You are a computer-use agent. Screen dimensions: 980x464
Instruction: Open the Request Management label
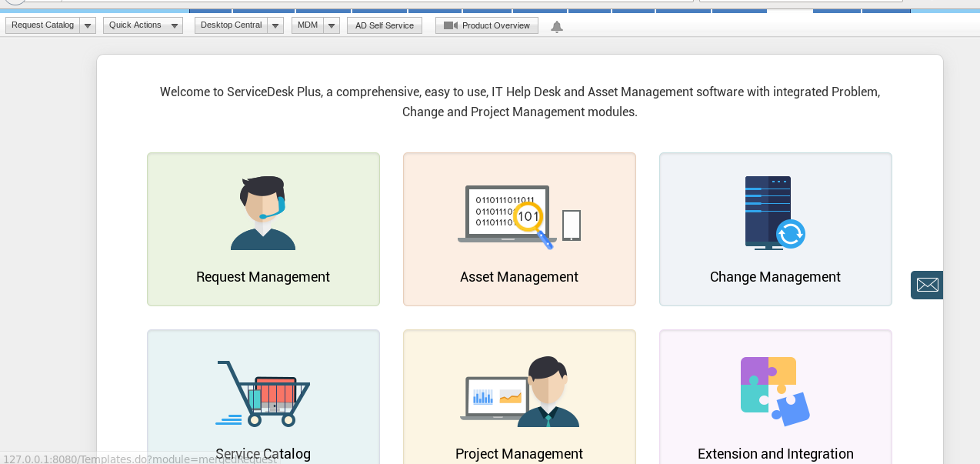pyautogui.click(x=263, y=277)
